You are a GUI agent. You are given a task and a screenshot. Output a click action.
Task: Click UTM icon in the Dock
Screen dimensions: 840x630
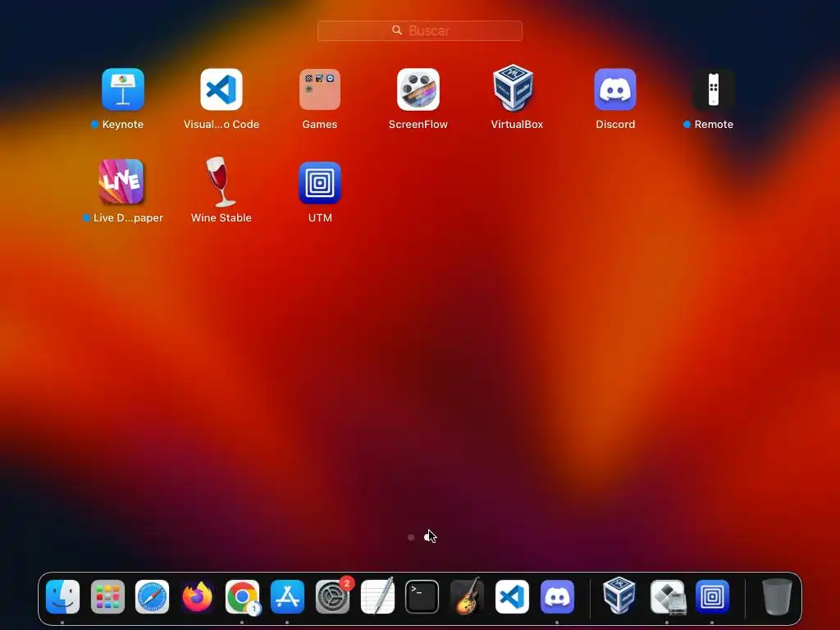point(712,597)
